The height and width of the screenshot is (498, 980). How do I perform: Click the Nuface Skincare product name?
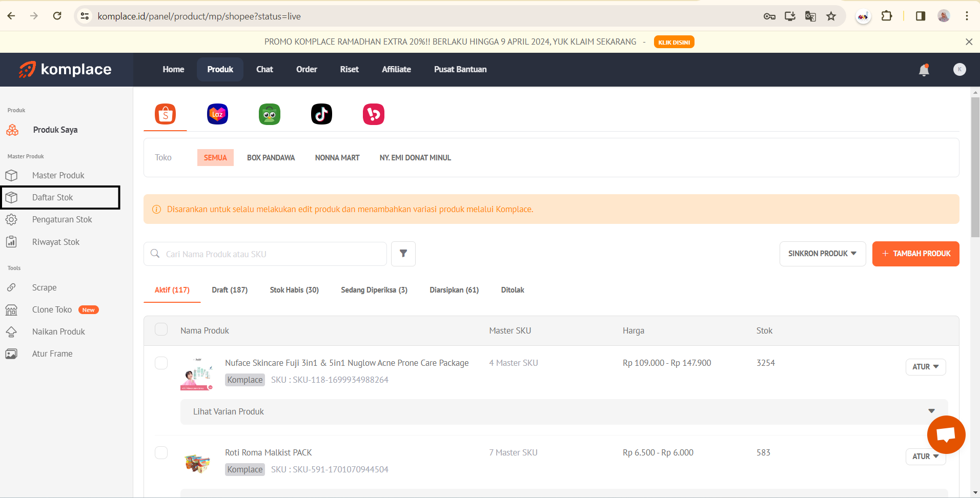point(347,363)
